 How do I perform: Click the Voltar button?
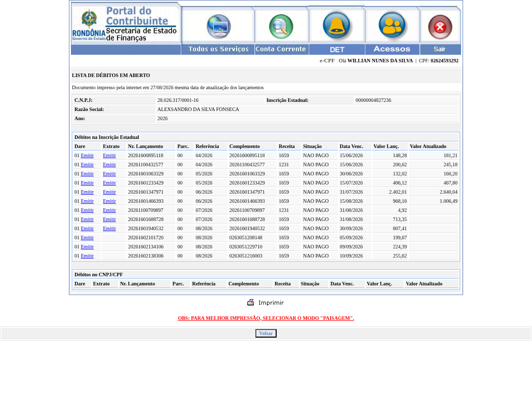pos(266,334)
